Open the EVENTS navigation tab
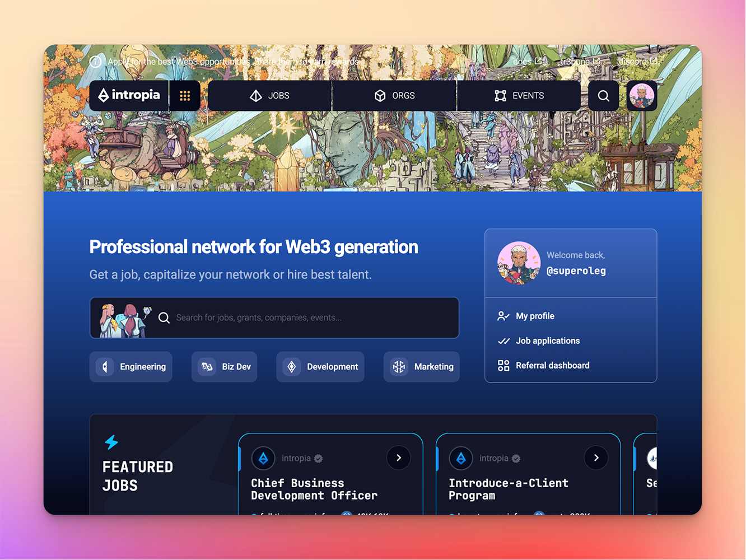The height and width of the screenshot is (560, 746). pyautogui.click(x=519, y=96)
